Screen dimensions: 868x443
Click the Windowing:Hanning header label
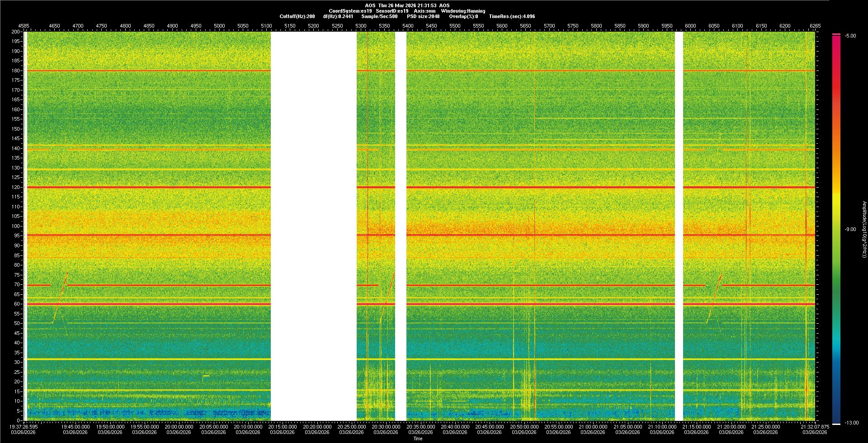click(463, 11)
